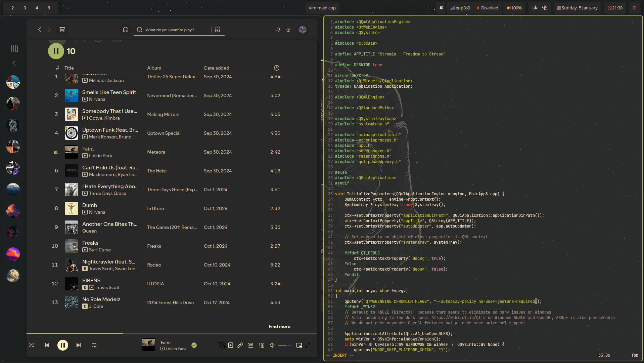Screen dimensions: 644x363
Task: Show lyrics with the microphone icon
Action: [240, 345]
